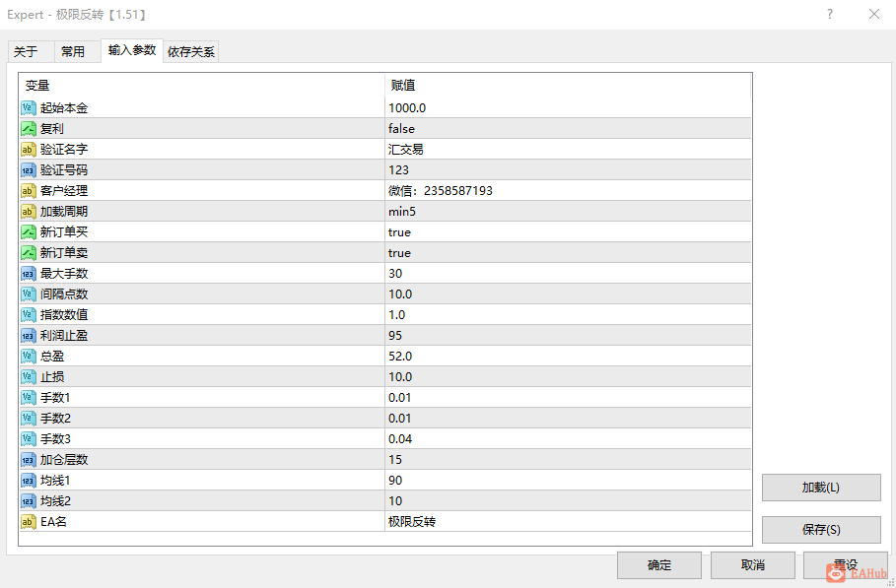896x588 pixels.
Task: Edit the 验证号码 value 123
Action: 568,170
